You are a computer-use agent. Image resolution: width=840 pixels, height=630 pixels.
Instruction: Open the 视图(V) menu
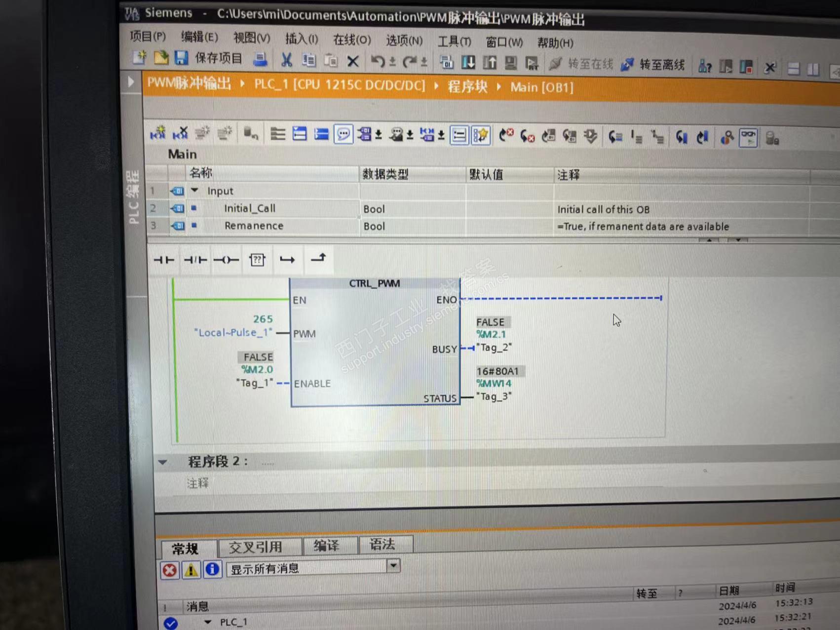coord(252,38)
